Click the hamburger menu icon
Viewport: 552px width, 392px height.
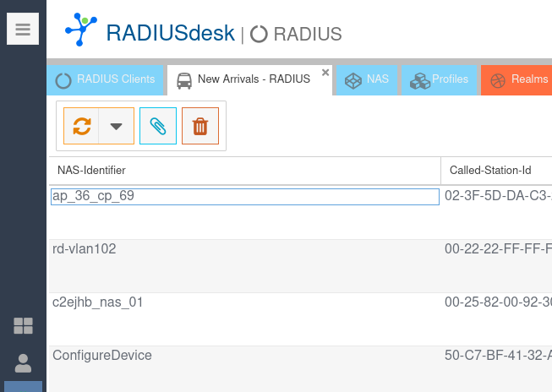(x=23, y=29)
